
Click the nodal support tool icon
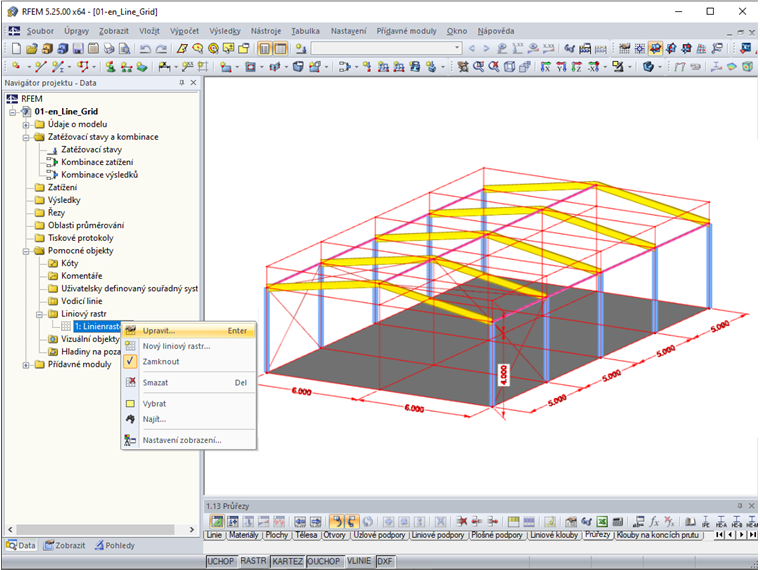pyautogui.click(x=111, y=67)
